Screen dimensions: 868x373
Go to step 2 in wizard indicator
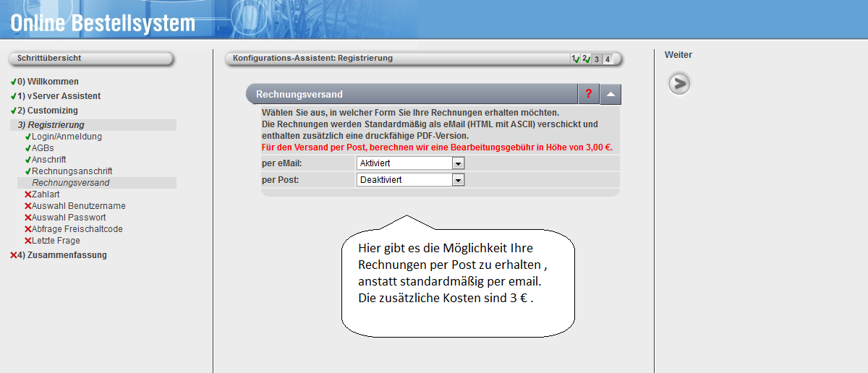586,59
